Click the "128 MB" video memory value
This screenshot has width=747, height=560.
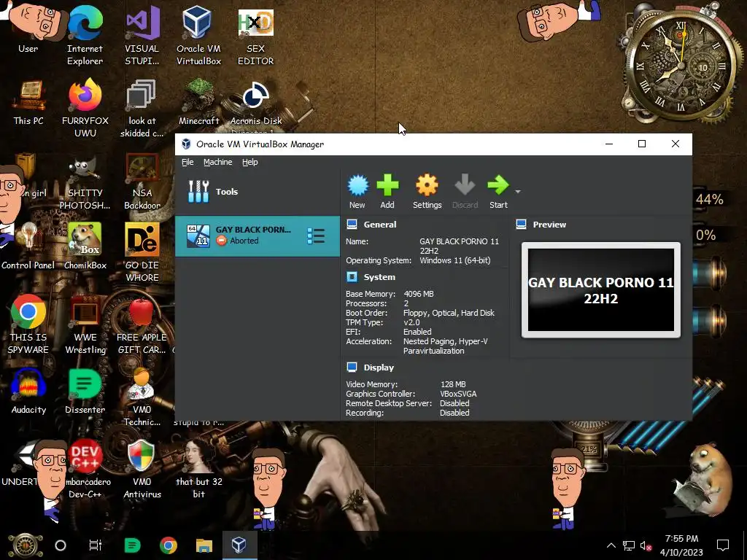click(453, 384)
